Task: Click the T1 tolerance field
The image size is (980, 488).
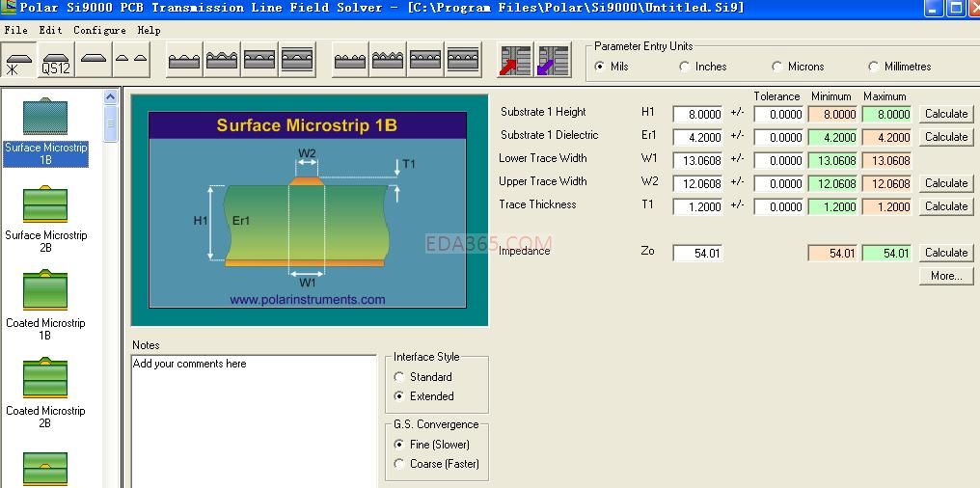Action: (778, 206)
